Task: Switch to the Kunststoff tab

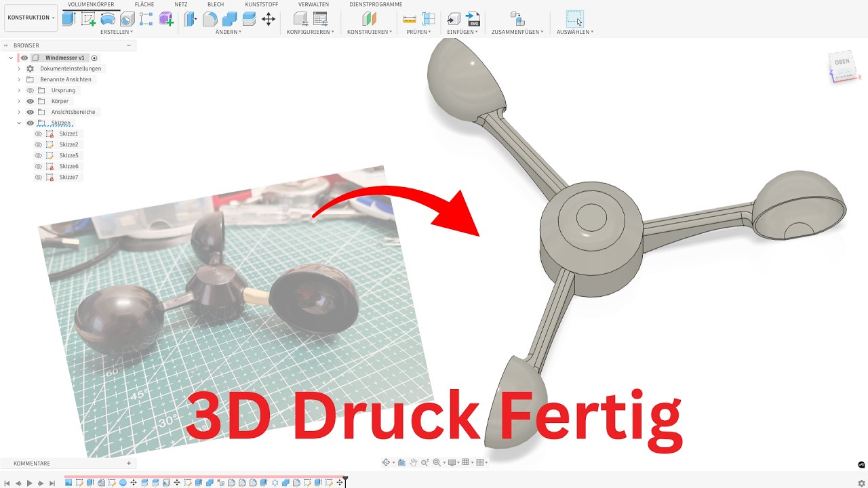Action: [261, 4]
